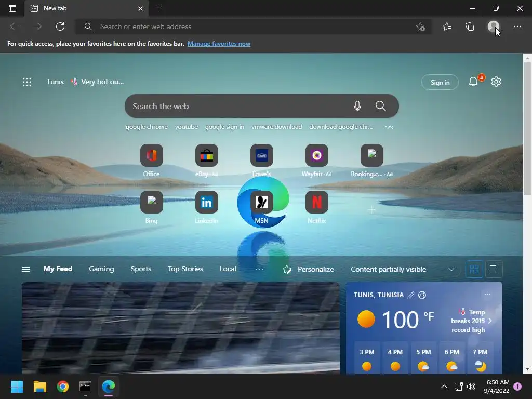Viewport: 532px width, 399px height.
Task: Show more feed categories ellipsis
Action: coord(259,270)
